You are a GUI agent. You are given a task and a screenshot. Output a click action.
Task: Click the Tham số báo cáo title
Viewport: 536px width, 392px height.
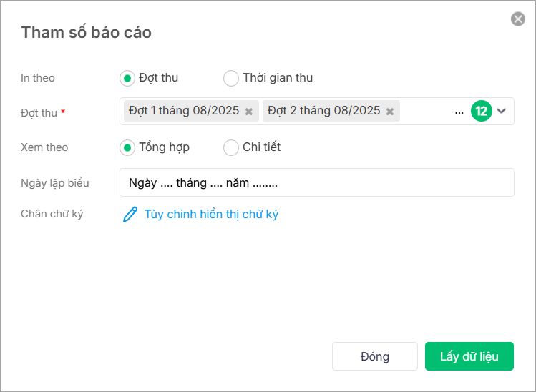coord(86,32)
